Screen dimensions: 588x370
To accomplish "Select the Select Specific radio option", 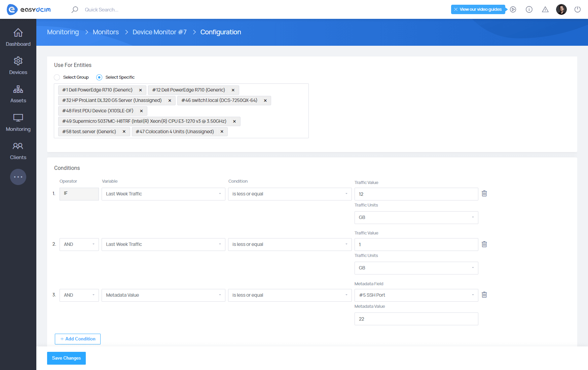I will tap(99, 77).
